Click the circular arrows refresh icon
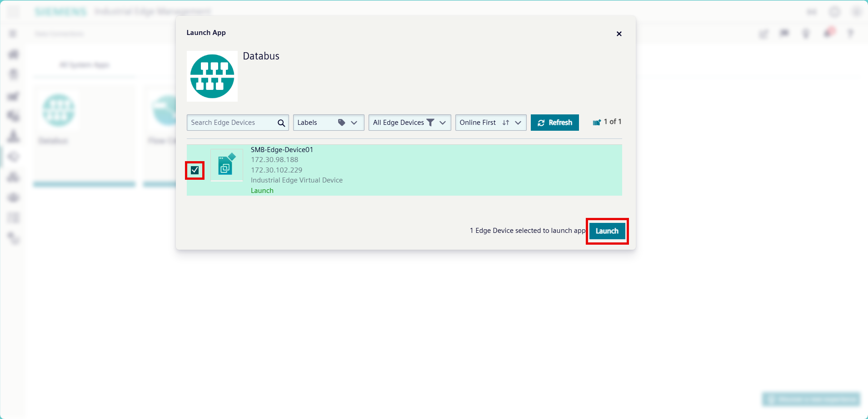 pos(541,123)
